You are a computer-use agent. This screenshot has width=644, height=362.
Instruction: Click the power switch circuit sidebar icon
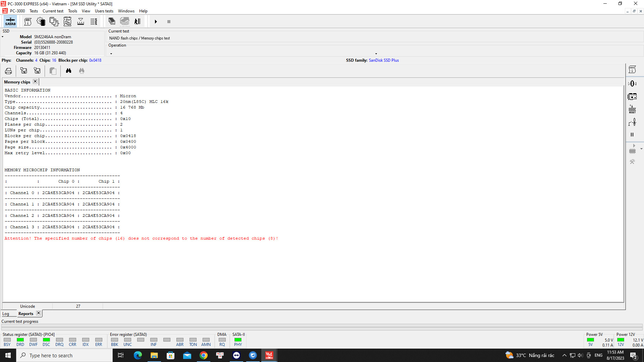[632, 122]
